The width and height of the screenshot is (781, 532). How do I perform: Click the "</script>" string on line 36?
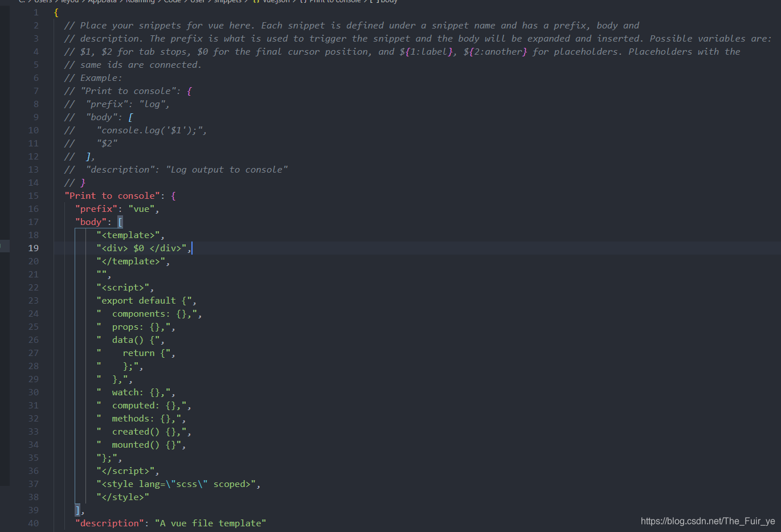pyautogui.click(x=125, y=471)
